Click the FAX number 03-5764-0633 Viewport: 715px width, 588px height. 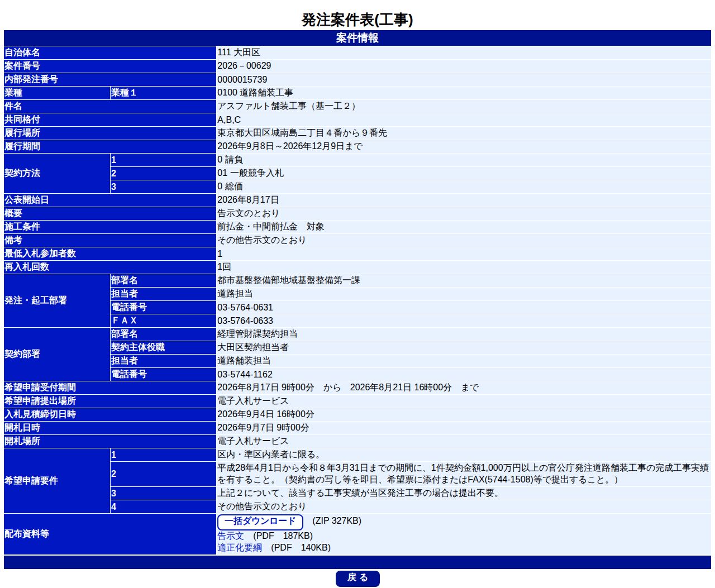coord(245,321)
